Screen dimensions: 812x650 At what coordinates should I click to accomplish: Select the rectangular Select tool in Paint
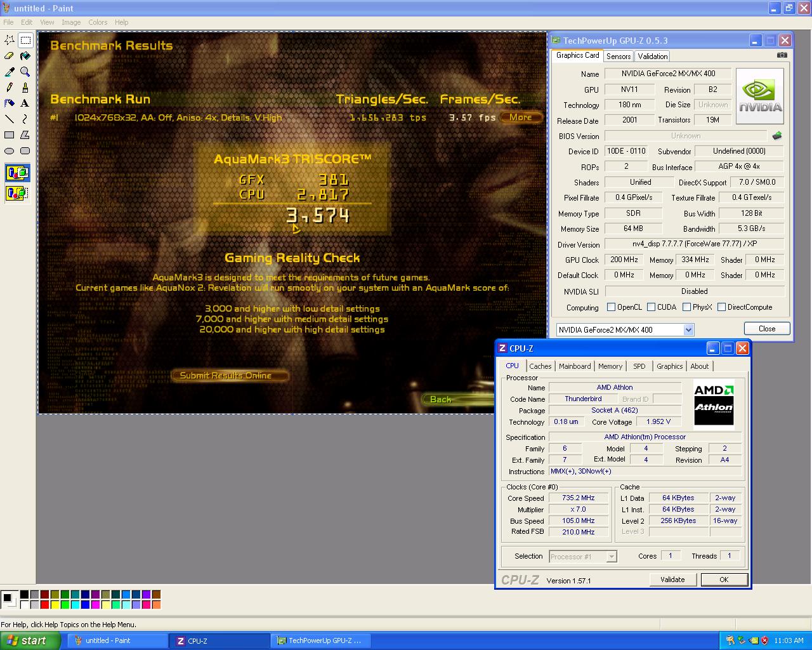coord(25,40)
